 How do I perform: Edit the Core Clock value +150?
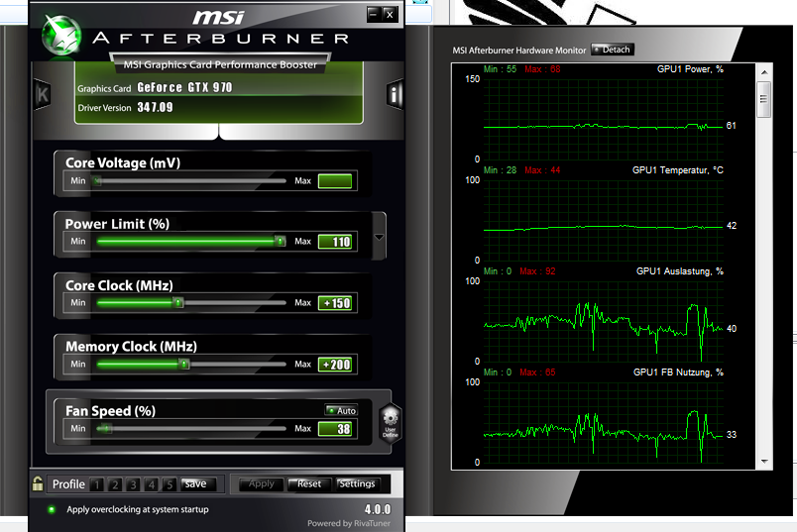coord(335,303)
